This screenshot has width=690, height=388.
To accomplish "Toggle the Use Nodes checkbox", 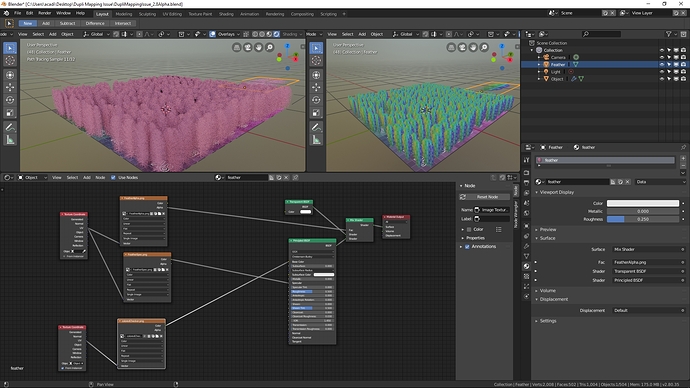I will pos(113,177).
